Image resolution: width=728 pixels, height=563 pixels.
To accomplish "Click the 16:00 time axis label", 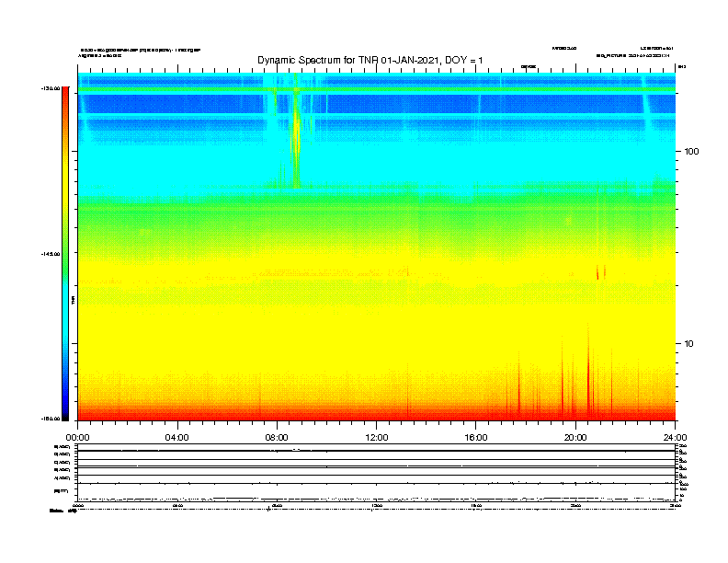I will coord(476,438).
